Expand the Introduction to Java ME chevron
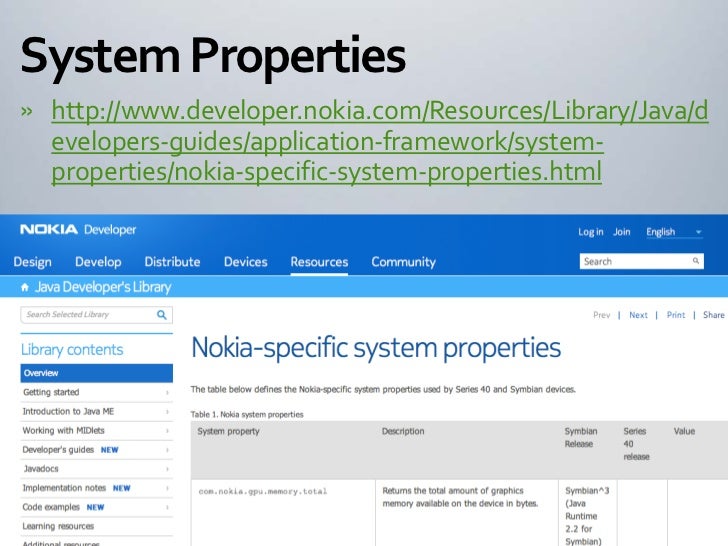The width and height of the screenshot is (728, 546). click(x=167, y=412)
